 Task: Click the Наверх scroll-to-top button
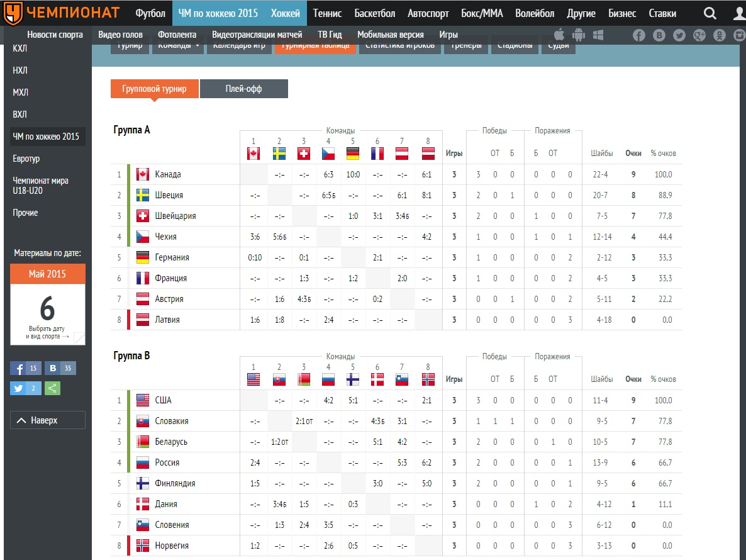(48, 420)
